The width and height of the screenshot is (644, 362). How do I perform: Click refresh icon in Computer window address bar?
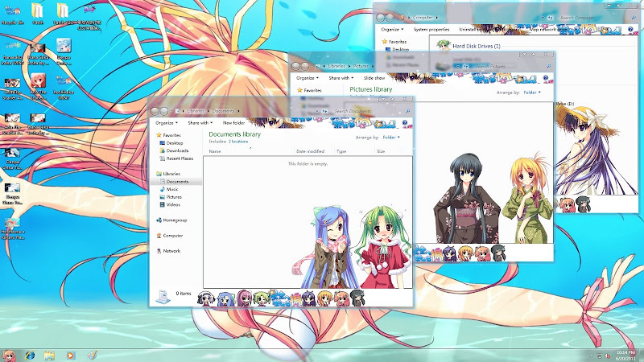(x=551, y=18)
